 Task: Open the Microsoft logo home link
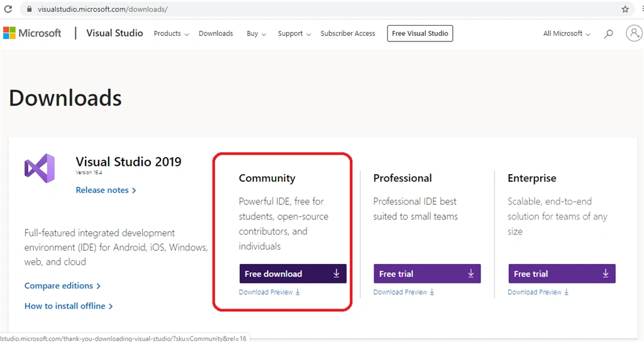coord(32,33)
